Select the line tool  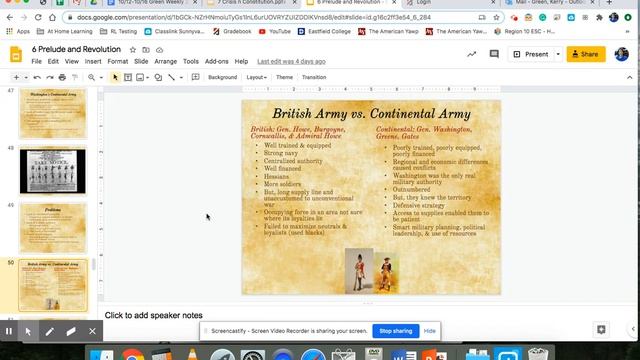pos(171,77)
